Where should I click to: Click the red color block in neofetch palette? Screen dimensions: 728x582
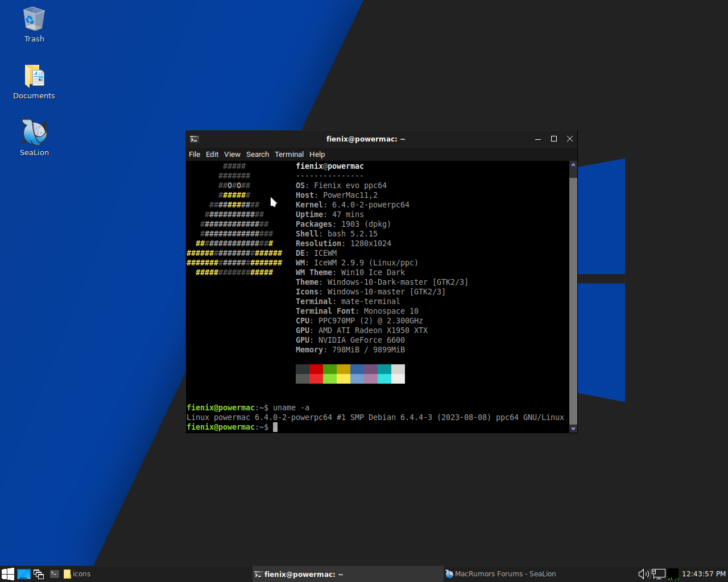(x=316, y=369)
